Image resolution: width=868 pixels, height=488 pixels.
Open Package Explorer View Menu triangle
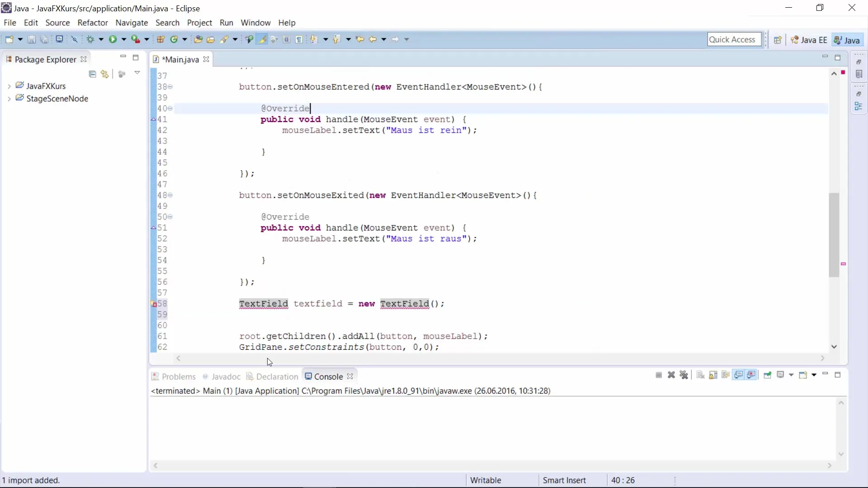pyautogui.click(x=137, y=73)
